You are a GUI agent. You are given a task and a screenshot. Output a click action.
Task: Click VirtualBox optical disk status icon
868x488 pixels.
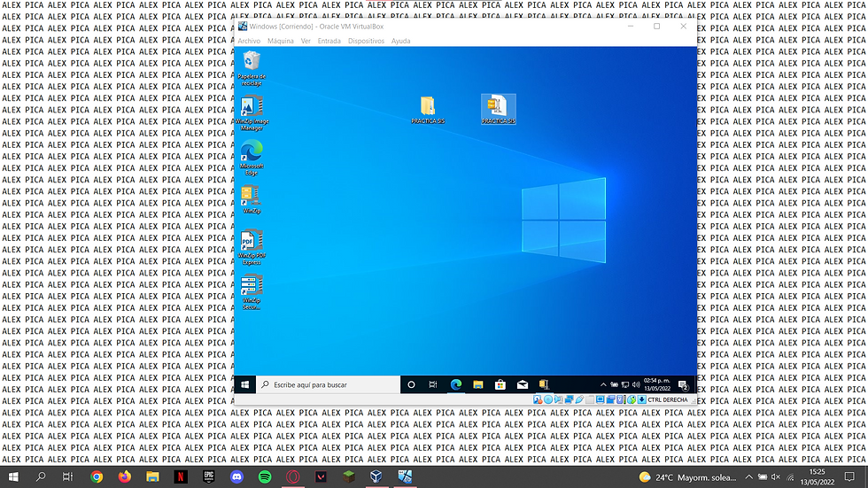coord(548,399)
